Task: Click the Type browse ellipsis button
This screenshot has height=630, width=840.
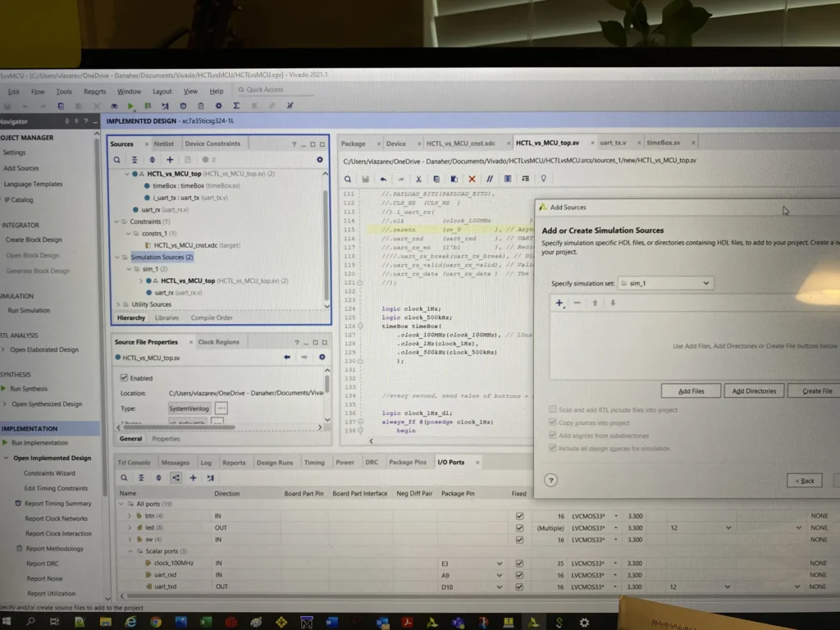Action: point(221,409)
